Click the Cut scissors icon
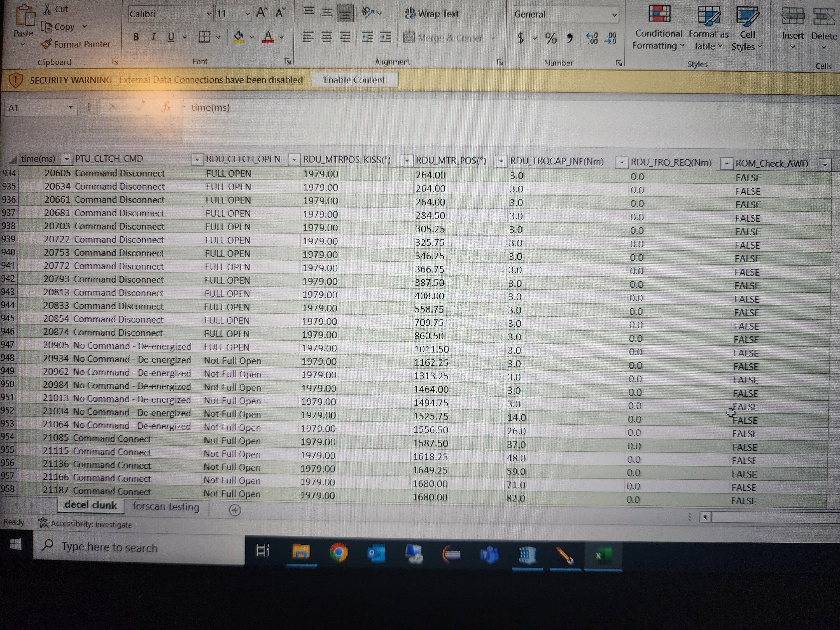The height and width of the screenshot is (630, 840). point(47,9)
